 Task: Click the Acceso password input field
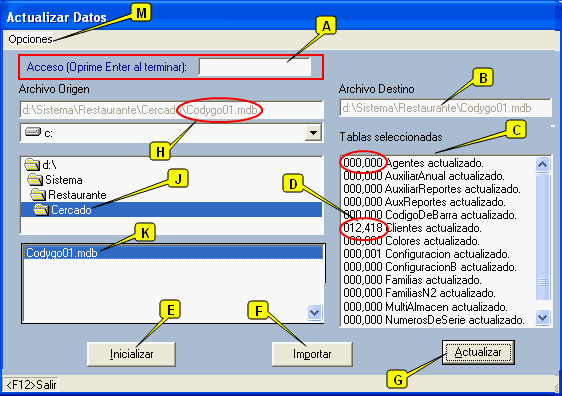(x=255, y=67)
